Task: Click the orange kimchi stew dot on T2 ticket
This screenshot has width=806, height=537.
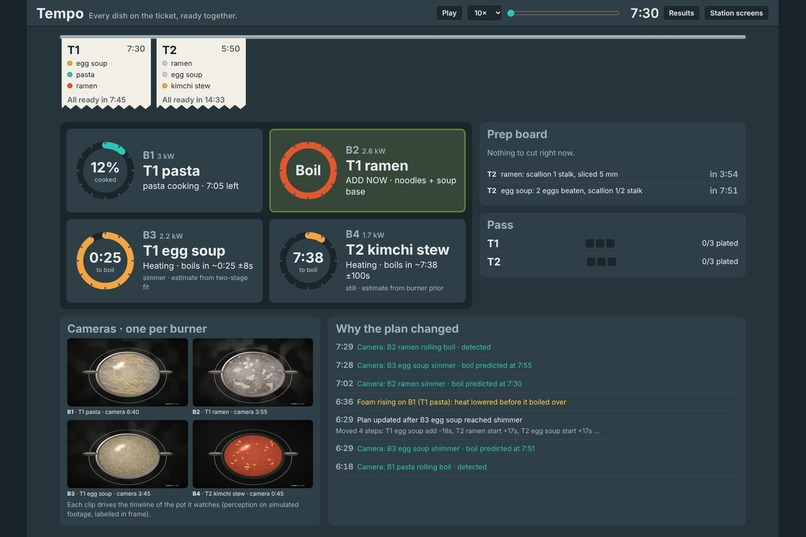Action: tap(164, 86)
